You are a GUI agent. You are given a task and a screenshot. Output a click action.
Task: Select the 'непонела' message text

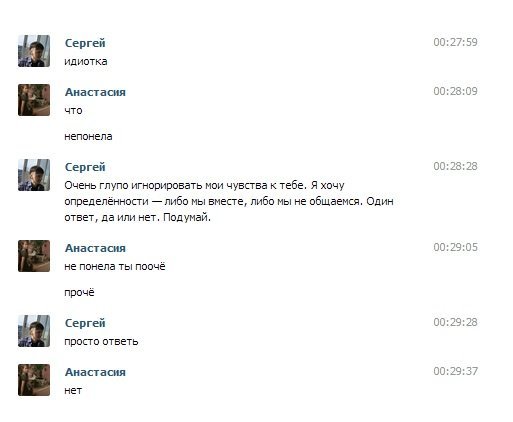[88, 137]
